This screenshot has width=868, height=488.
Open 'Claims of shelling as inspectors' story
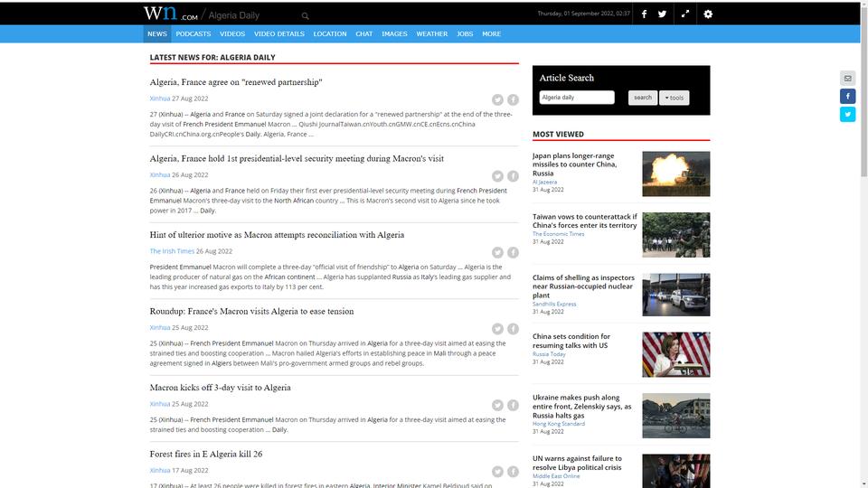coord(583,286)
